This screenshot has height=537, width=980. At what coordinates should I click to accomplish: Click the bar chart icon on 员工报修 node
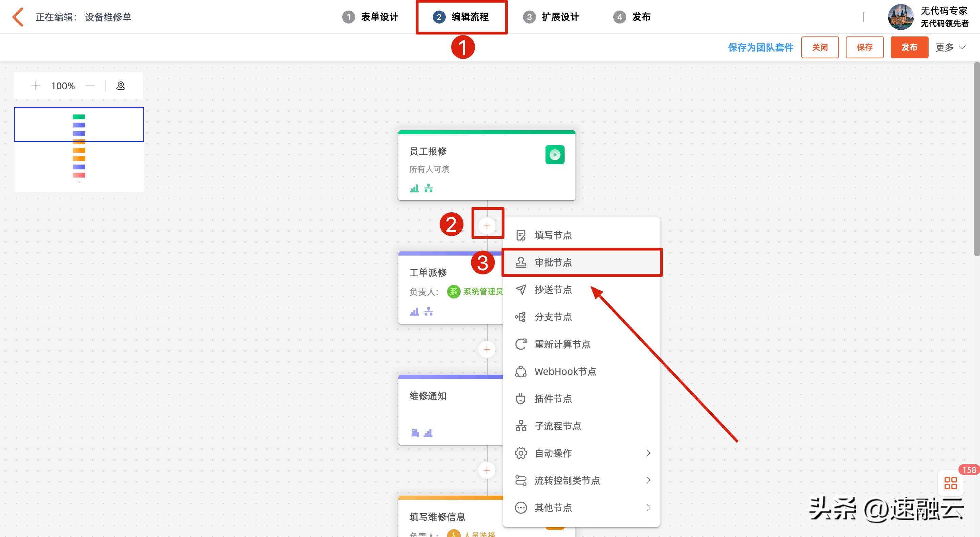point(414,188)
